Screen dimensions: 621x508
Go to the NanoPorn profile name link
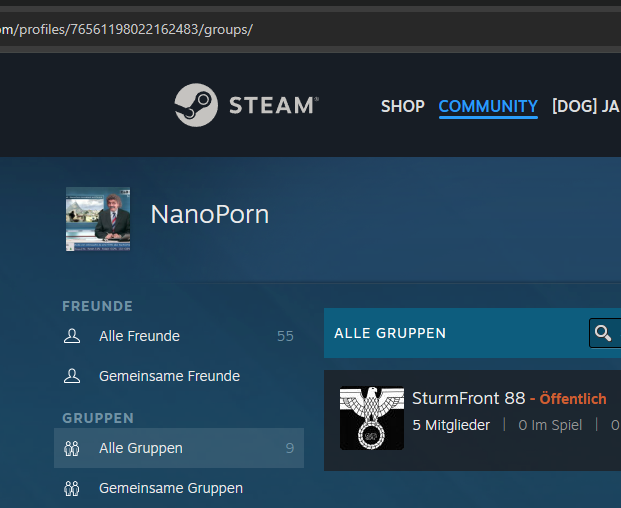(x=209, y=214)
